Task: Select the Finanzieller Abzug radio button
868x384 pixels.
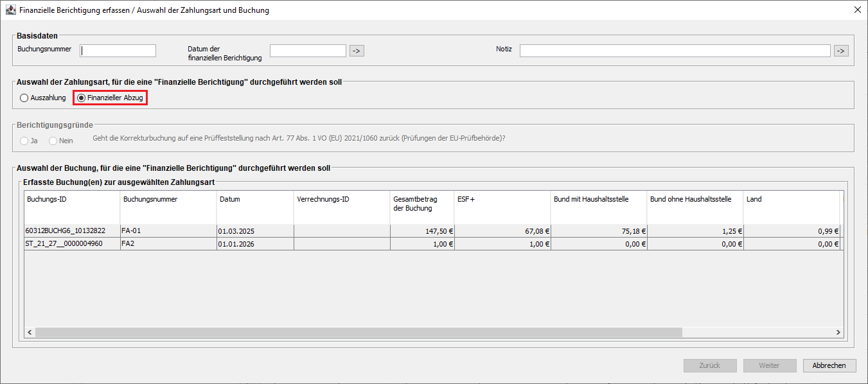Action: point(82,98)
